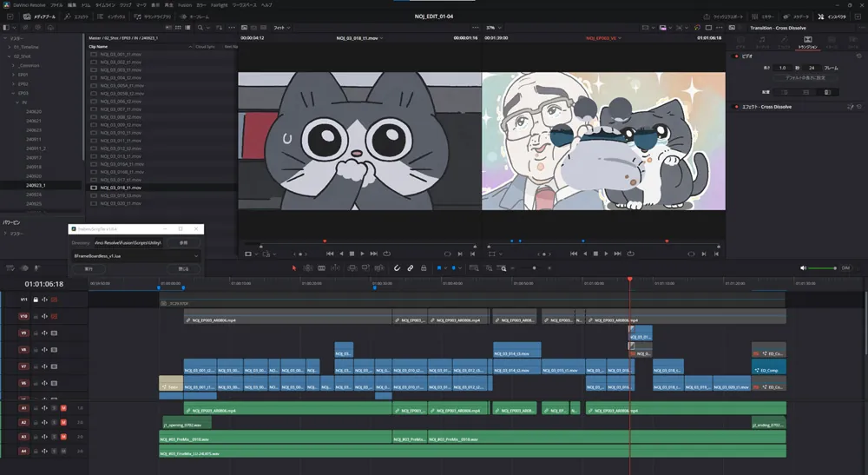Switch to the Audio inspector tab
Image resolution: width=868 pixels, height=475 pixels.
coord(762,42)
